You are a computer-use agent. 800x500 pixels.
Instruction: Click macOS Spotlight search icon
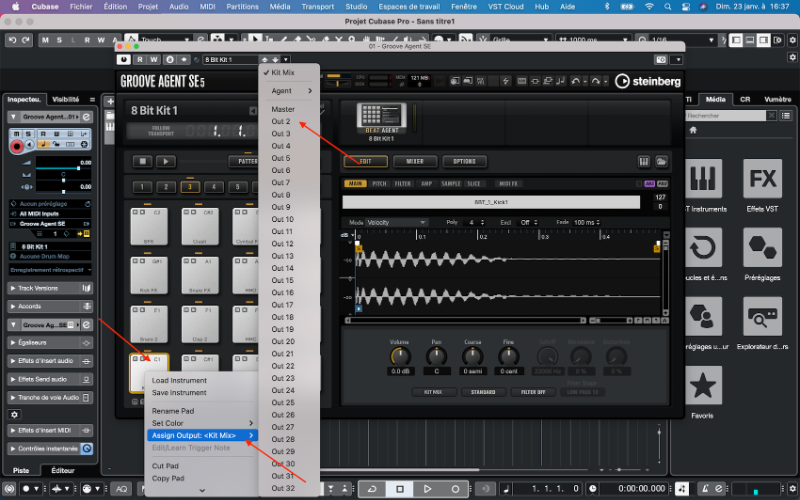[668, 7]
